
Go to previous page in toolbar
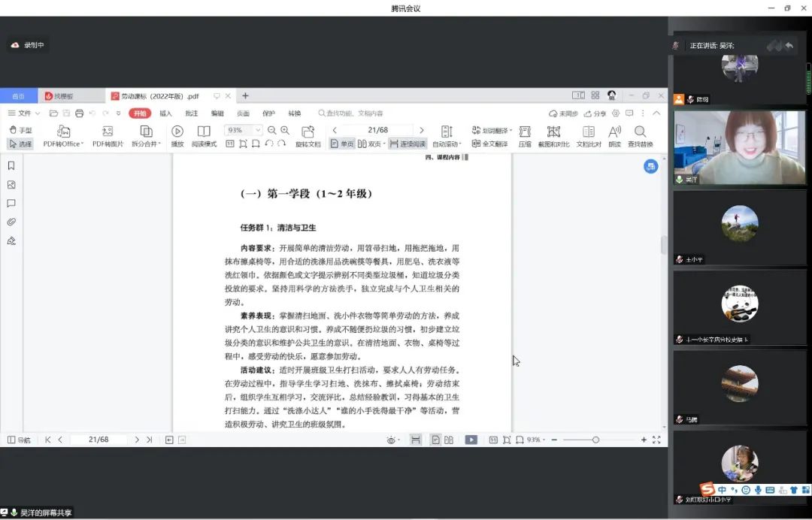[335, 131]
